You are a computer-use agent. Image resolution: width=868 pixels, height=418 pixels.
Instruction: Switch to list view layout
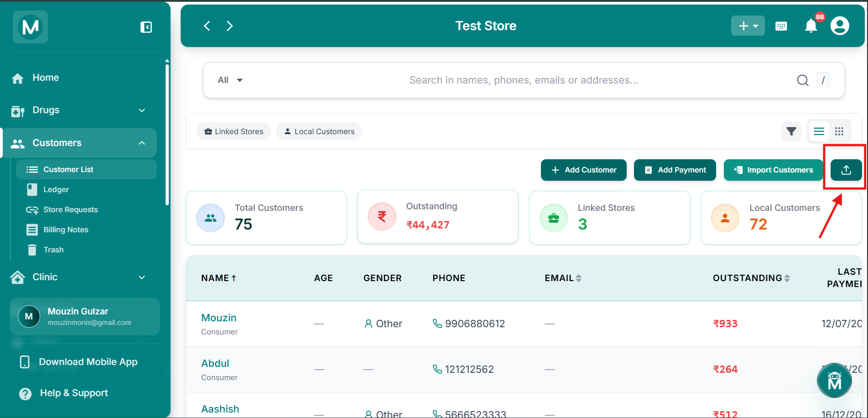tap(819, 131)
